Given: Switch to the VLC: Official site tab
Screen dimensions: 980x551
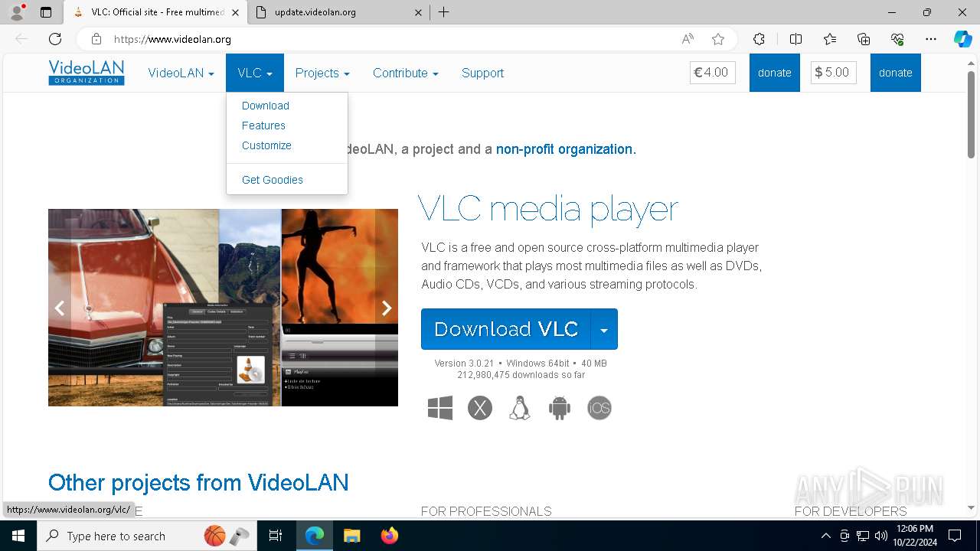Looking at the screenshot, I should tap(155, 12).
